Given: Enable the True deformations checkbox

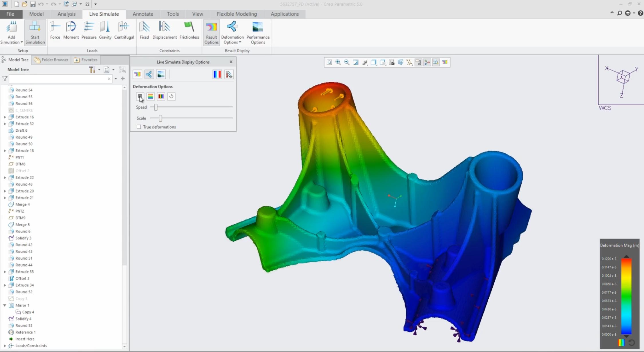Looking at the screenshot, I should tap(139, 127).
